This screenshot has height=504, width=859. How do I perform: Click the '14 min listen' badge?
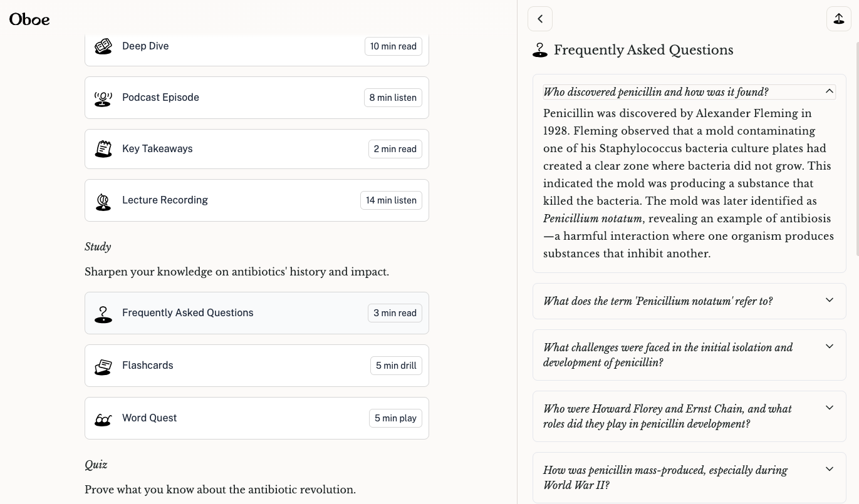pyautogui.click(x=391, y=200)
